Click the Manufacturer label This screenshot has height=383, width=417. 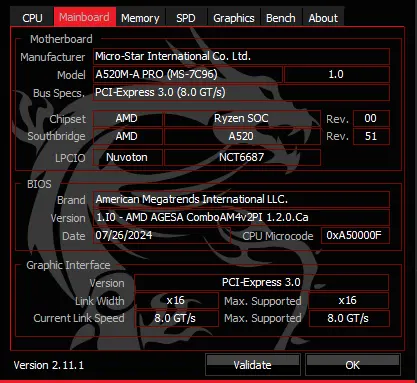pyautogui.click(x=53, y=57)
